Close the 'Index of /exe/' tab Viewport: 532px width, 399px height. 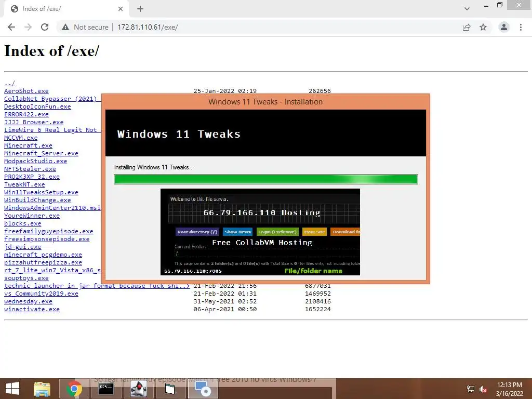pos(121,9)
